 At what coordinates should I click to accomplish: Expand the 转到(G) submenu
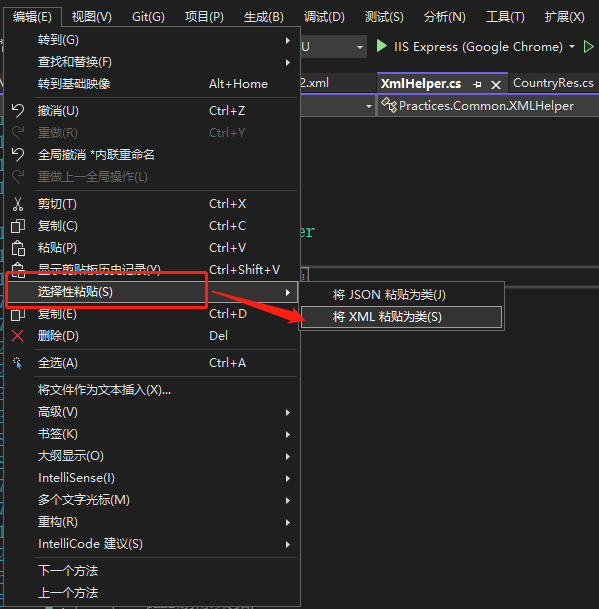tap(152, 40)
